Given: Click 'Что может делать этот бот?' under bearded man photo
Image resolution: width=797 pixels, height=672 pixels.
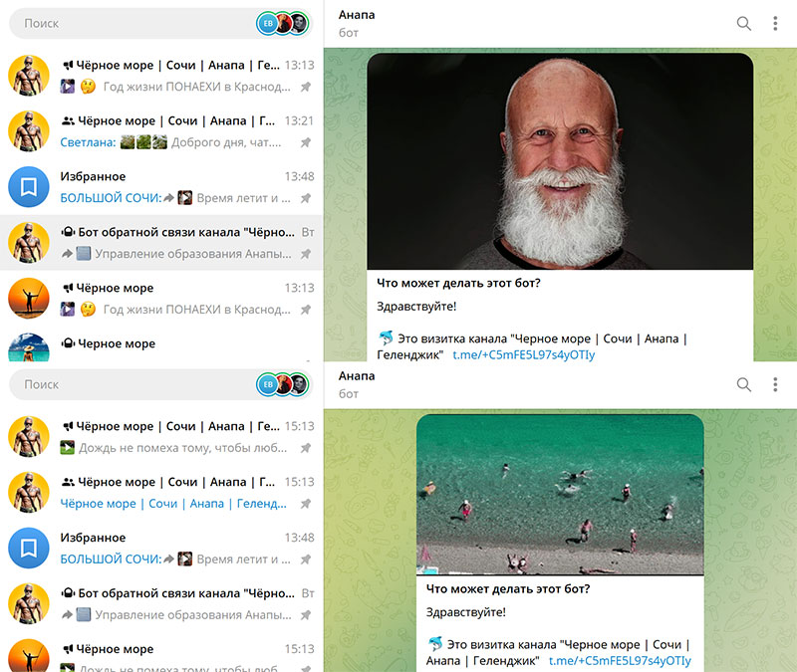Looking at the screenshot, I should click(x=458, y=283).
